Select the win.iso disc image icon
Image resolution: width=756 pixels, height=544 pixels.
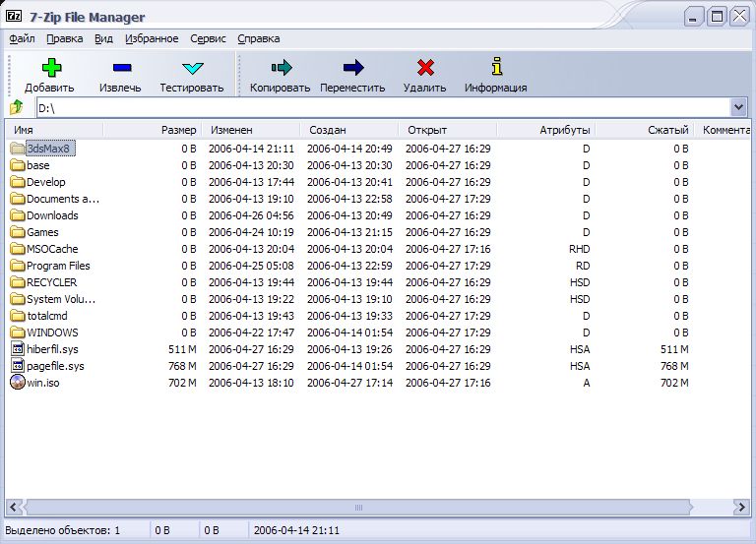pos(18,383)
